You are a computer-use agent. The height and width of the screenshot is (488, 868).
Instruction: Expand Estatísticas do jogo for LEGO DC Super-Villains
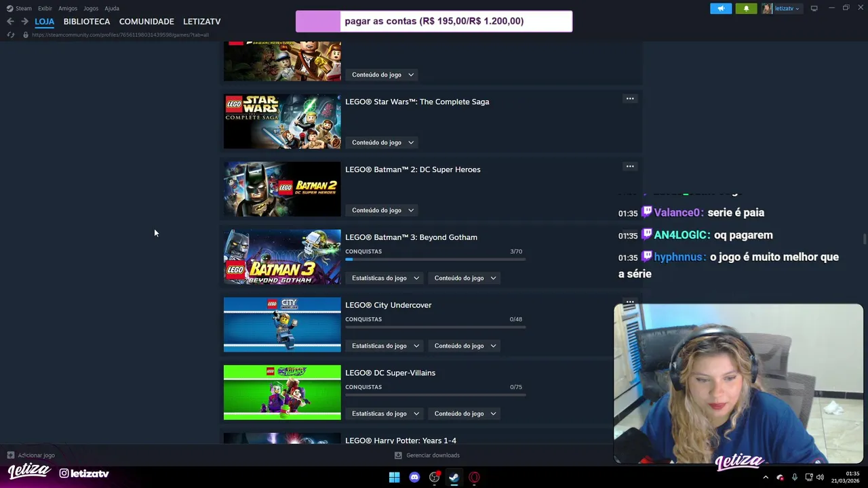coord(385,413)
